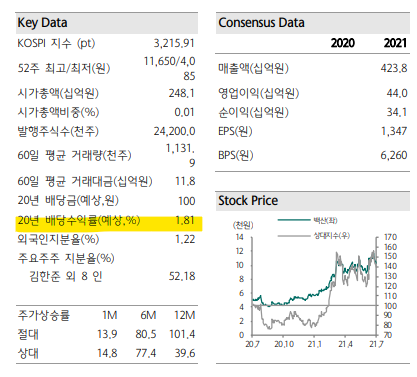Click the 1M column header
Image resolution: width=417 pixels, height=377 pixels.
point(109,315)
